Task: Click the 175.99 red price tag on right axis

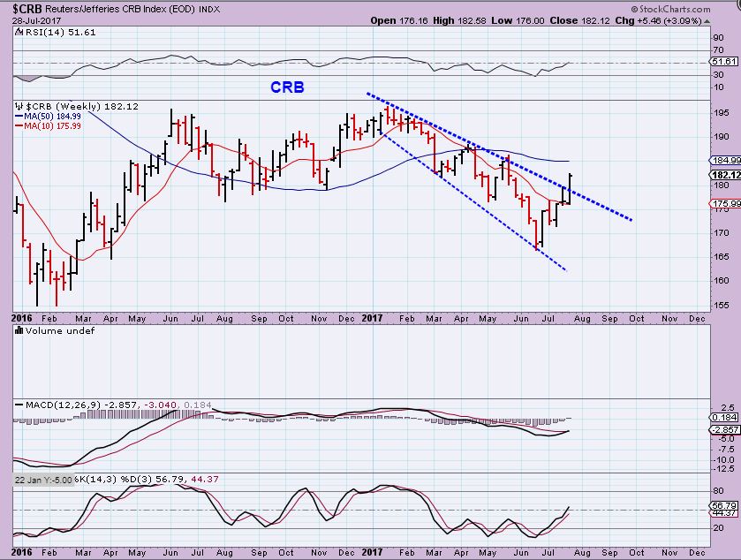Action: click(726, 204)
